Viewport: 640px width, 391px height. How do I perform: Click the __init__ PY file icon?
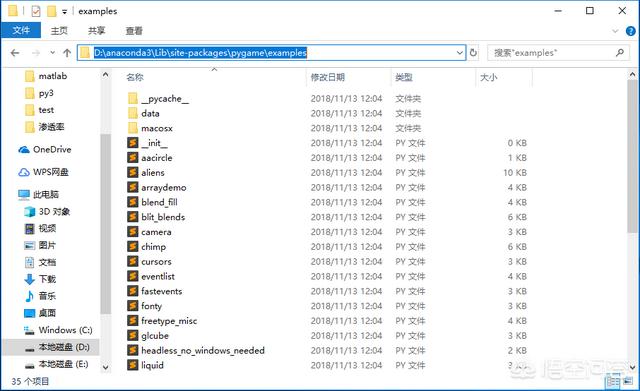(x=133, y=143)
